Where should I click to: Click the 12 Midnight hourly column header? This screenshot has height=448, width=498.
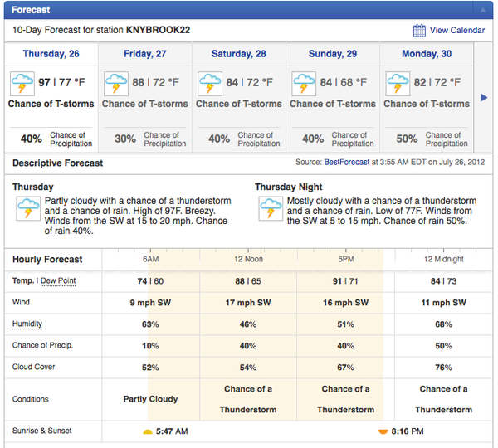click(x=444, y=259)
